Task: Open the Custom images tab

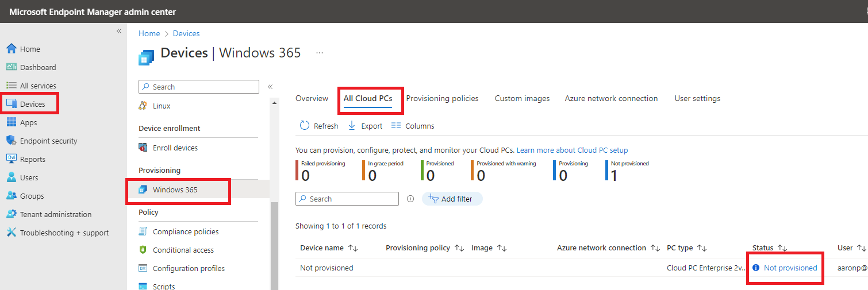Action: (x=522, y=98)
